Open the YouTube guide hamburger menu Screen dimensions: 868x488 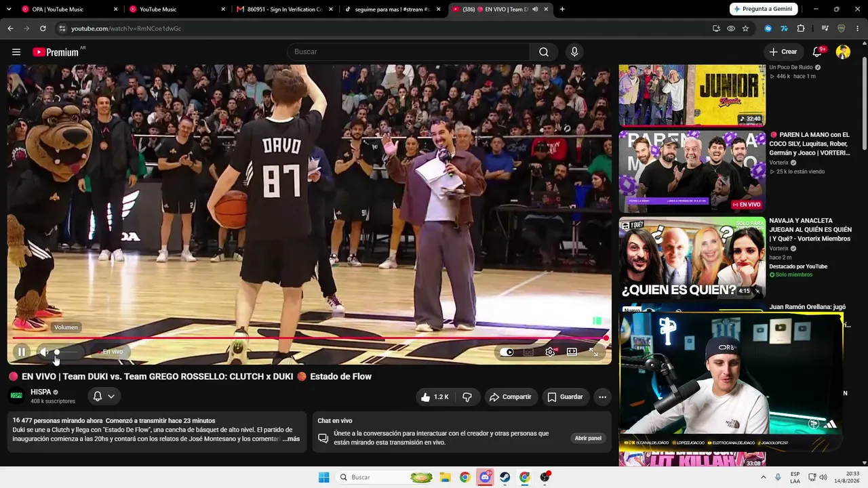tap(16, 52)
